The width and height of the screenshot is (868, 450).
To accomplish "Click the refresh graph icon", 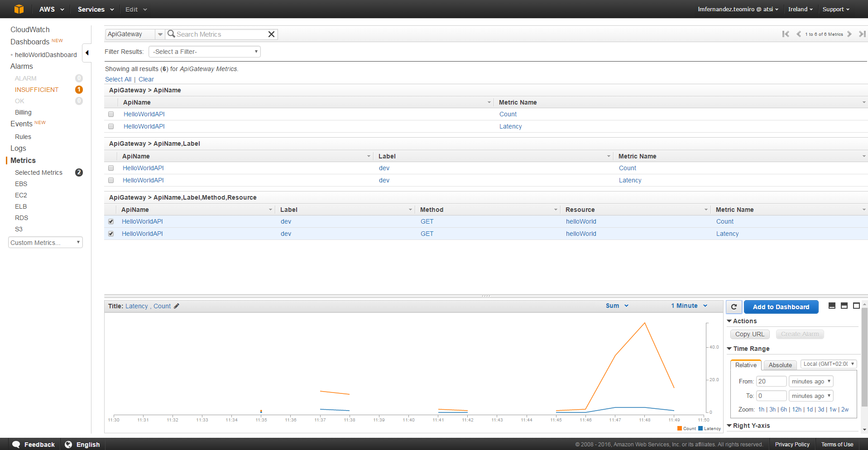I will point(734,307).
